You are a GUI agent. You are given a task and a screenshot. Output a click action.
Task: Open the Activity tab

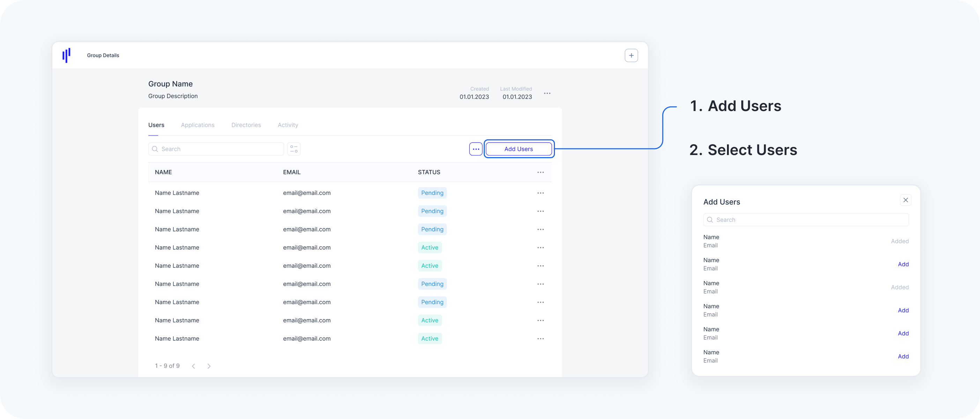[288, 125]
